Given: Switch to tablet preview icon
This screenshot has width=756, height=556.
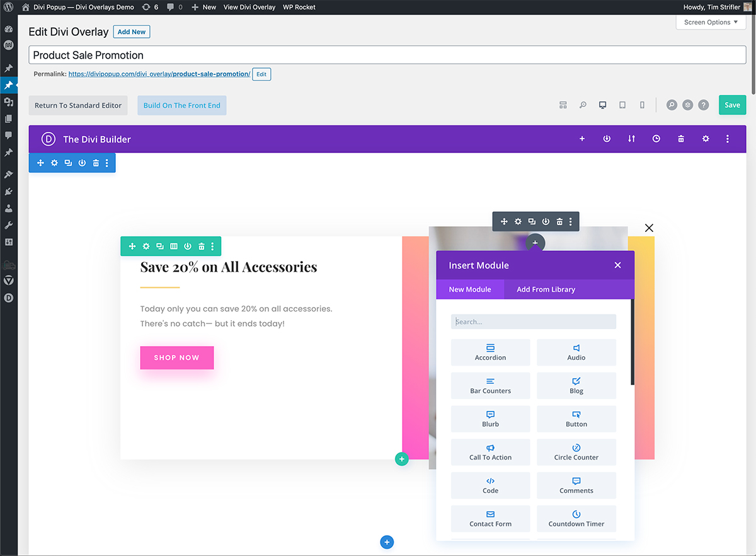Looking at the screenshot, I should [622, 105].
